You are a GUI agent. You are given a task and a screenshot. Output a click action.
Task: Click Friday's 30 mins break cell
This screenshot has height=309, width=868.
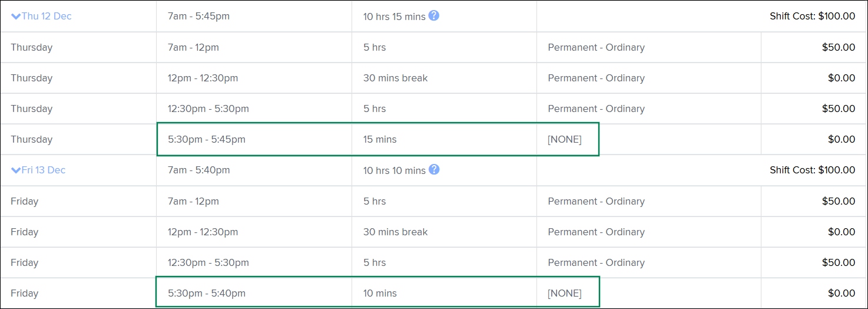pos(396,232)
